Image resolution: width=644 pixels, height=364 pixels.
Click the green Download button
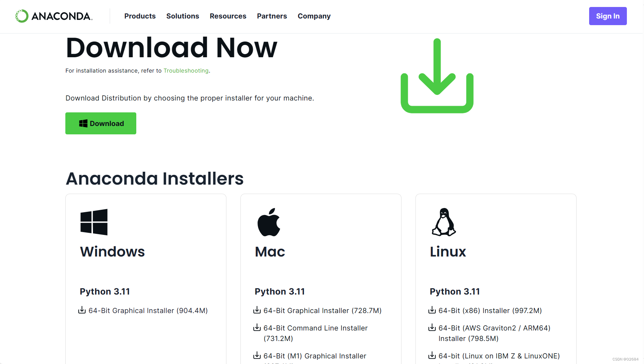(x=101, y=123)
